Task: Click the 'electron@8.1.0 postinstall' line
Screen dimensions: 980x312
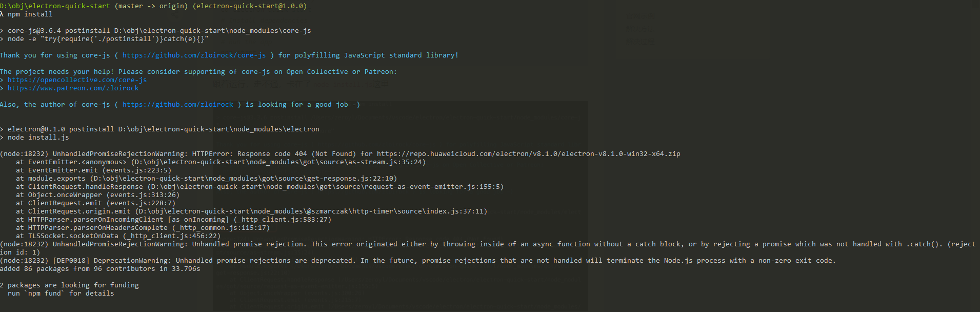Action: pyautogui.click(x=159, y=129)
